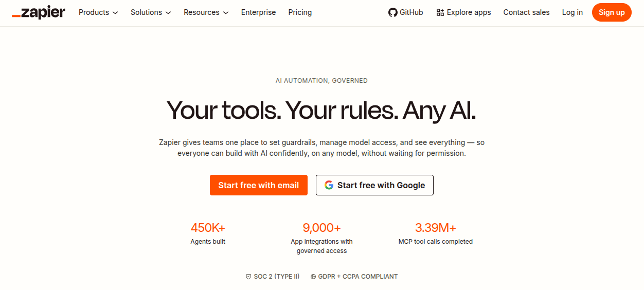The image size is (644, 290).
Task: Open the Solutions menu label
Action: (146, 12)
